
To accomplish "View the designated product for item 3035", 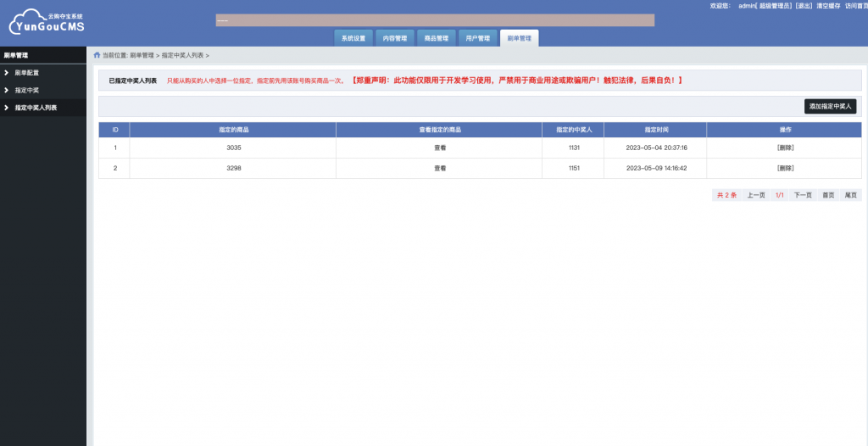I will click(440, 148).
